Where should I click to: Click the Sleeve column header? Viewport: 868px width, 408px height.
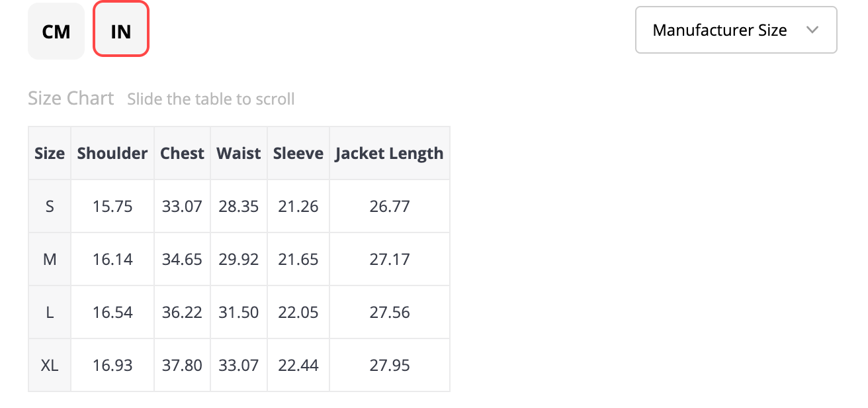point(298,153)
